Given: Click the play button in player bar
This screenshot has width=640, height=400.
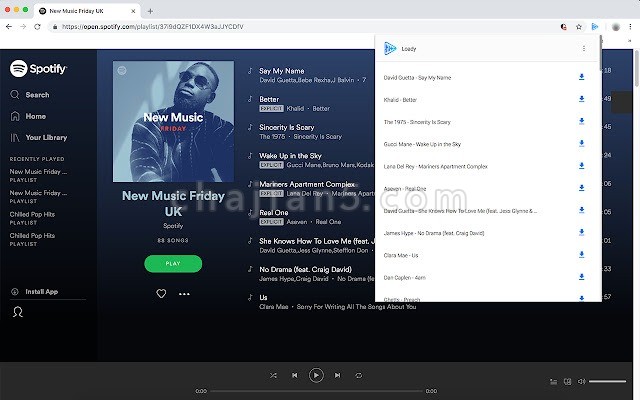Looking at the screenshot, I should coord(316,375).
